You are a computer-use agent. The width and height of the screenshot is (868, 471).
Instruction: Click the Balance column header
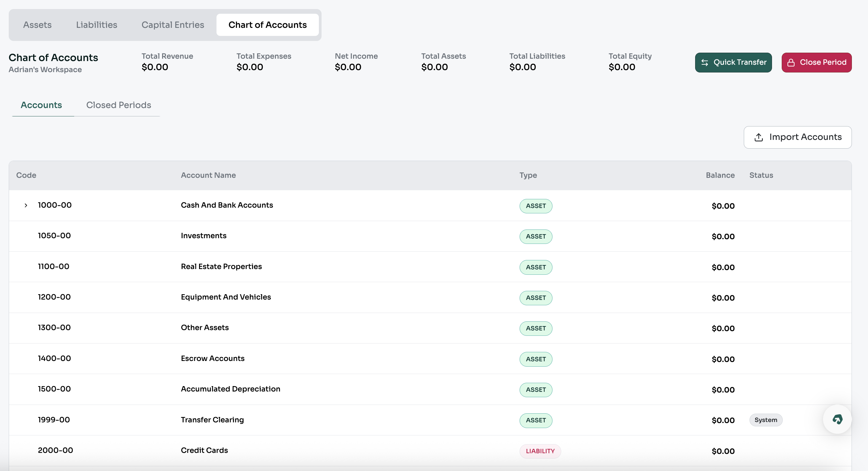[x=720, y=175]
